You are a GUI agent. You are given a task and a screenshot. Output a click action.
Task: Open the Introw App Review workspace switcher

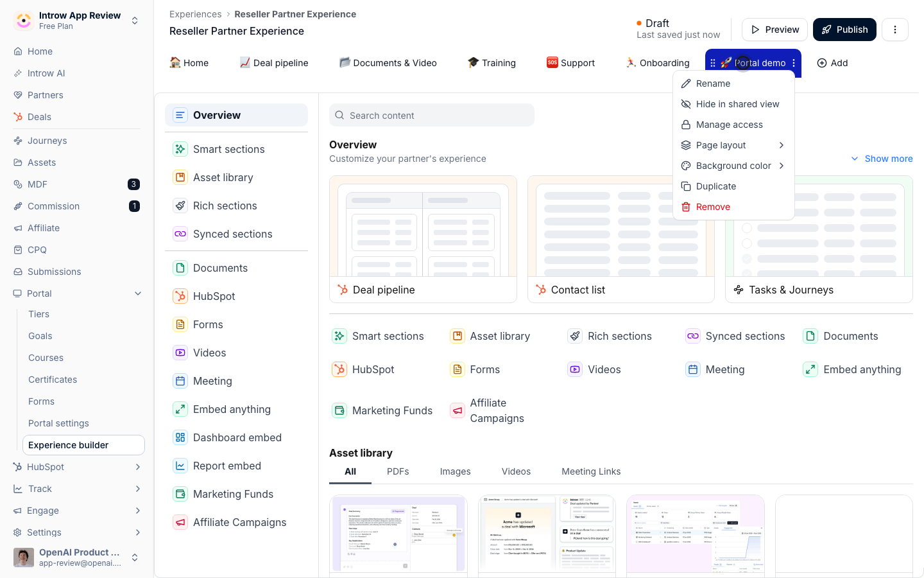click(76, 21)
